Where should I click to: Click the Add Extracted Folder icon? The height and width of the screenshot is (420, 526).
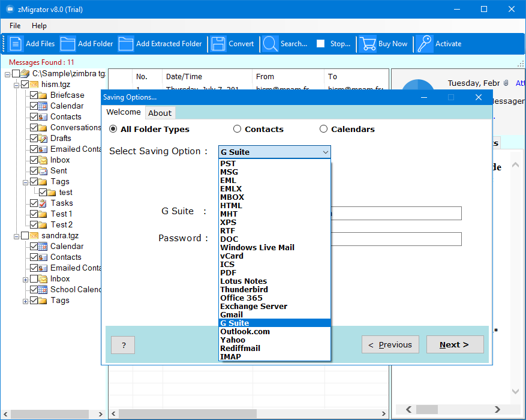[x=126, y=44]
